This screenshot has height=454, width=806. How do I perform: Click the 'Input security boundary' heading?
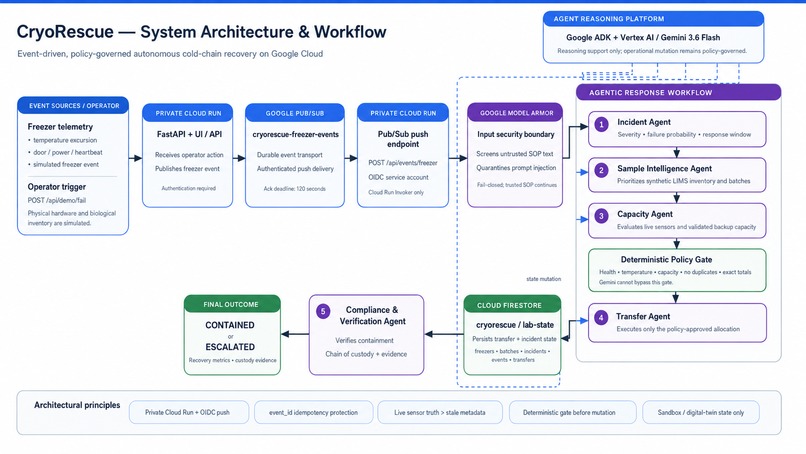[516, 134]
